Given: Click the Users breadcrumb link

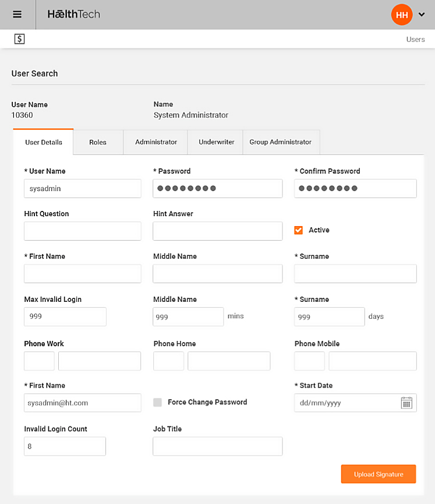Looking at the screenshot, I should click(x=415, y=40).
